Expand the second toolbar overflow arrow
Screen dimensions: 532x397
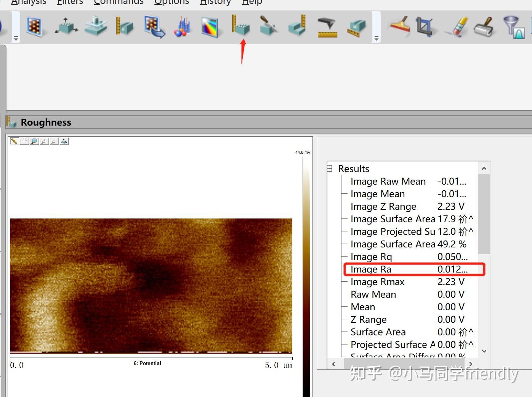(x=376, y=38)
